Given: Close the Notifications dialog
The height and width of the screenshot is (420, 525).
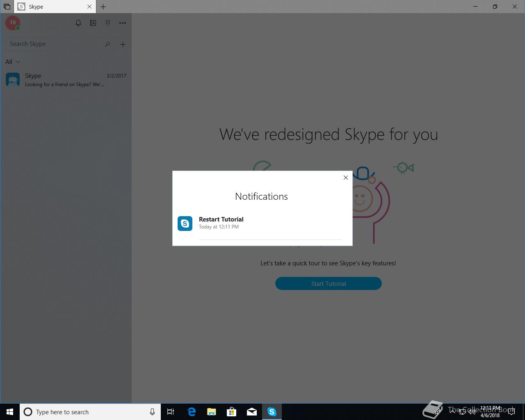Looking at the screenshot, I should pyautogui.click(x=346, y=178).
